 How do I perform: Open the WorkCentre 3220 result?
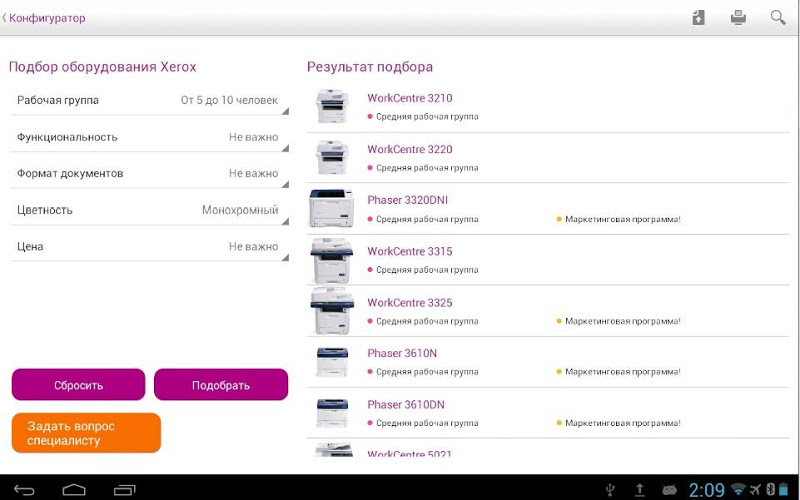(x=548, y=158)
